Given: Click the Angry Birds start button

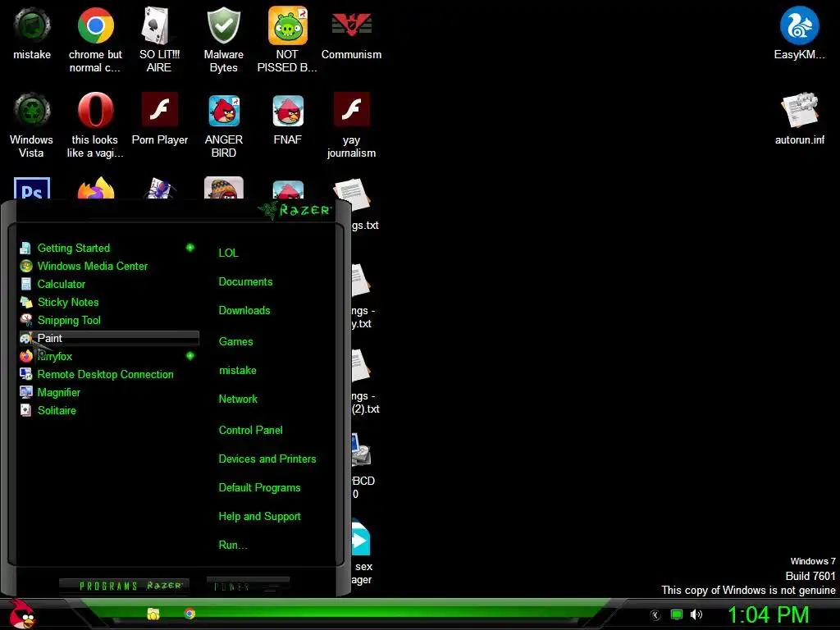Looking at the screenshot, I should coord(21,614).
